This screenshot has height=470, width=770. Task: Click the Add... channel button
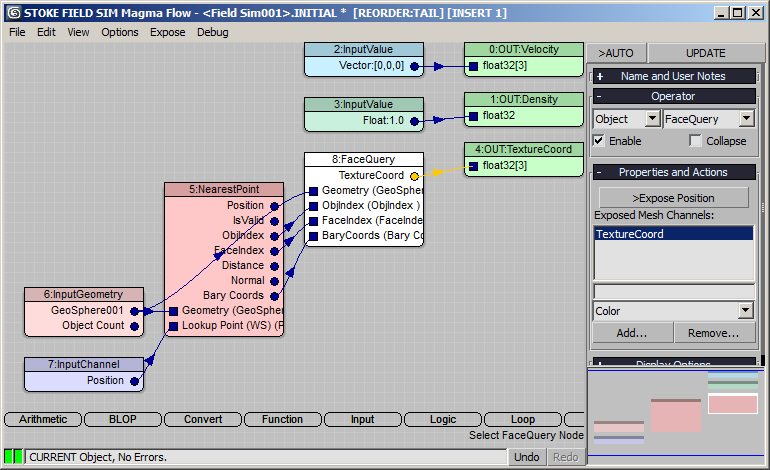632,333
